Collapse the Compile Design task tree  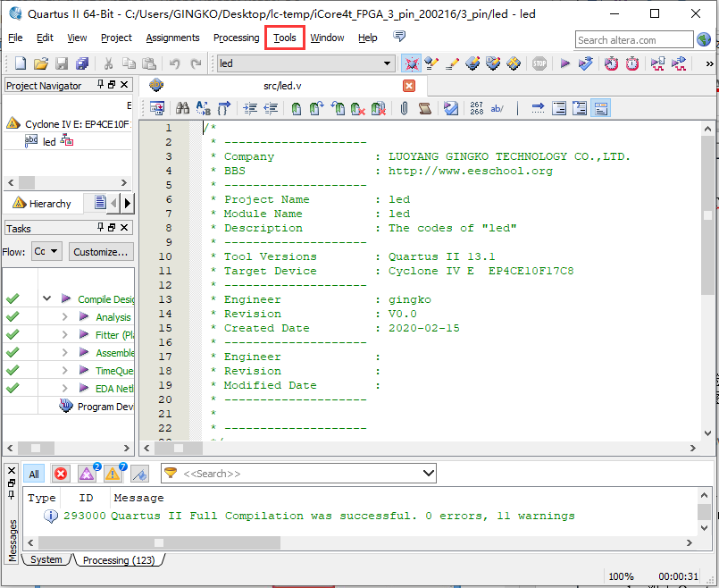[46, 299]
